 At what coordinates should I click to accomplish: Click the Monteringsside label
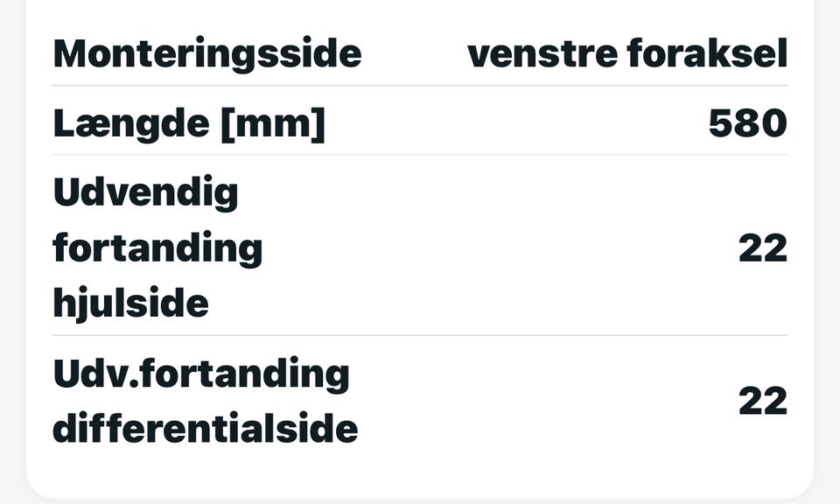pyautogui.click(x=207, y=53)
